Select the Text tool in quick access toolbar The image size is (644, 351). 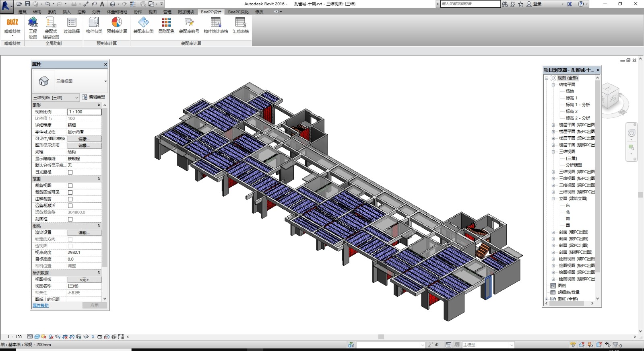(102, 4)
